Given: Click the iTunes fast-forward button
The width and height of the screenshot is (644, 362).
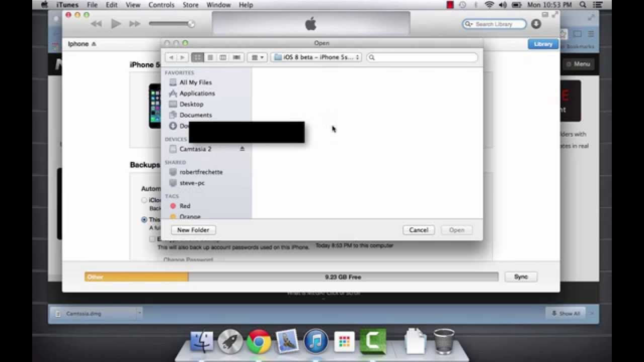Looking at the screenshot, I should [x=134, y=24].
